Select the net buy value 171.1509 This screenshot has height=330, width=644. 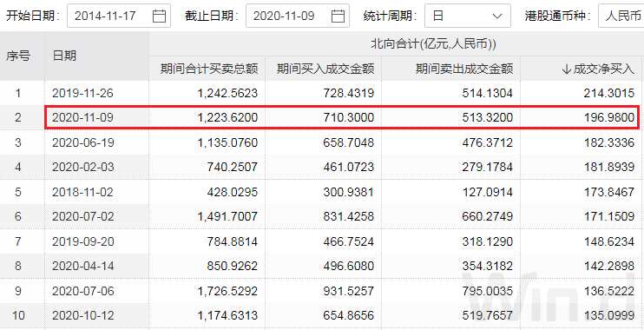[609, 216]
